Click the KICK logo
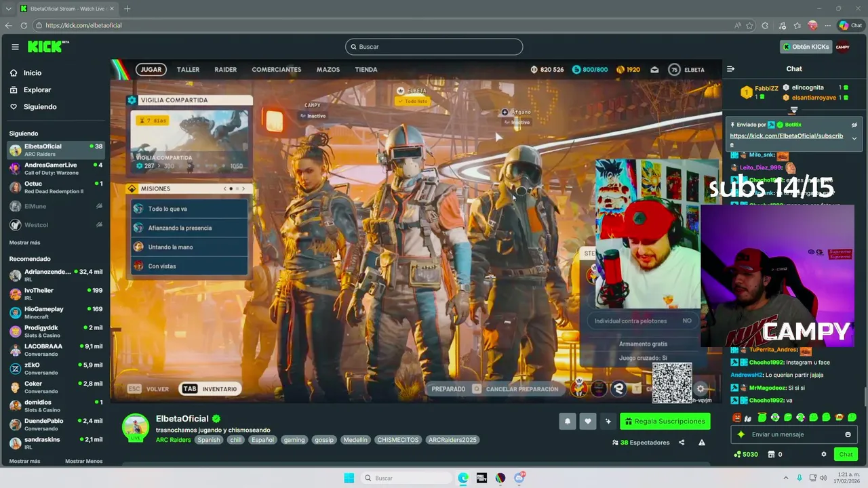Image resolution: width=868 pixels, height=488 pixels. (47, 47)
